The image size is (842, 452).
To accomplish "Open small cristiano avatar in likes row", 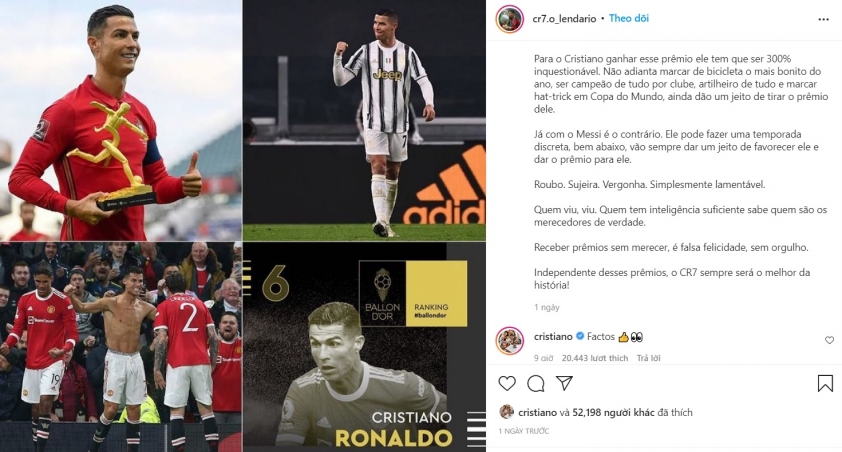I will (x=506, y=412).
